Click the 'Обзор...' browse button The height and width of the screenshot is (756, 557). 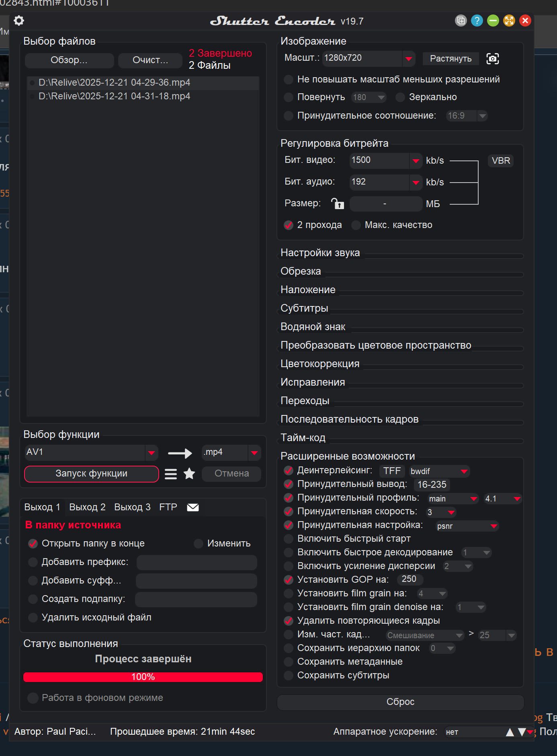pyautogui.click(x=69, y=60)
